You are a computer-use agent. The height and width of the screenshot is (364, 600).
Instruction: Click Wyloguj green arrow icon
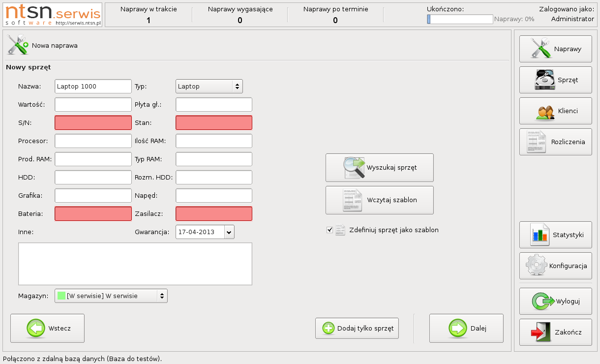click(555, 301)
